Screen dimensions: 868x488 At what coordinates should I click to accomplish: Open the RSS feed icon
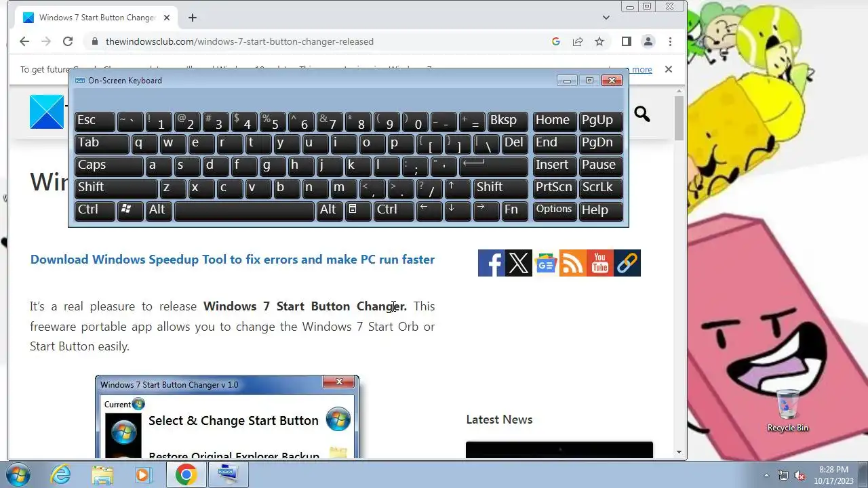[573, 263]
